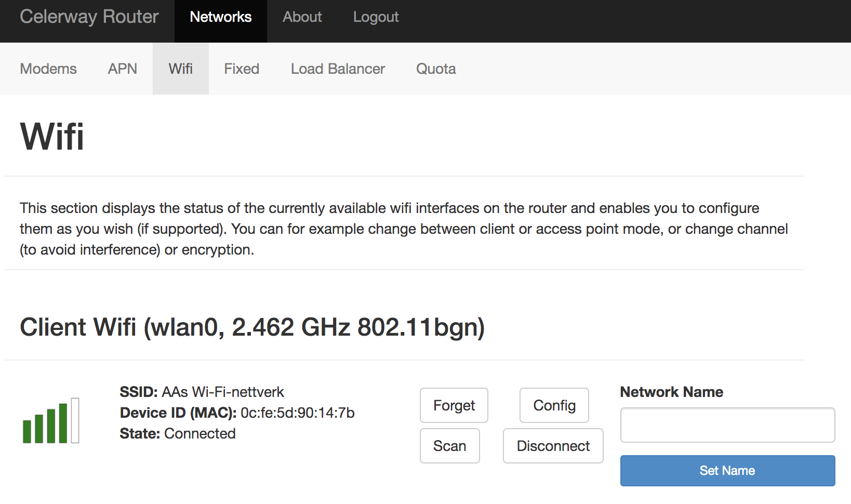Click the wifi signal strength indicator
This screenshot has height=504, width=851.
[x=50, y=421]
